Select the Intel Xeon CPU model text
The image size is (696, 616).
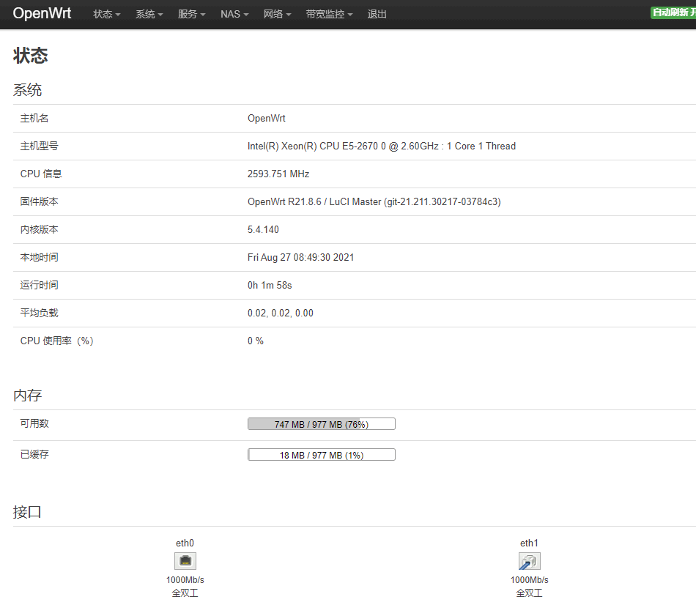pyautogui.click(x=381, y=146)
